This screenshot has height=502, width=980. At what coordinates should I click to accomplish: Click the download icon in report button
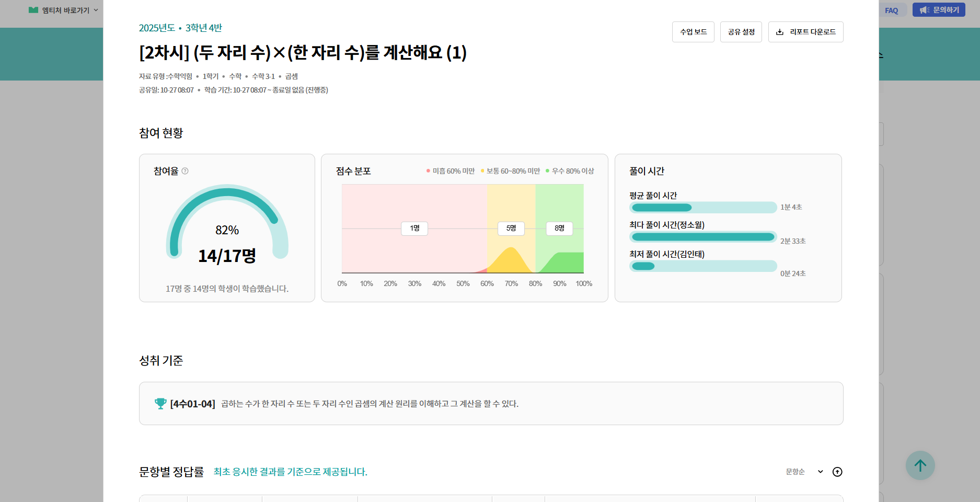780,32
